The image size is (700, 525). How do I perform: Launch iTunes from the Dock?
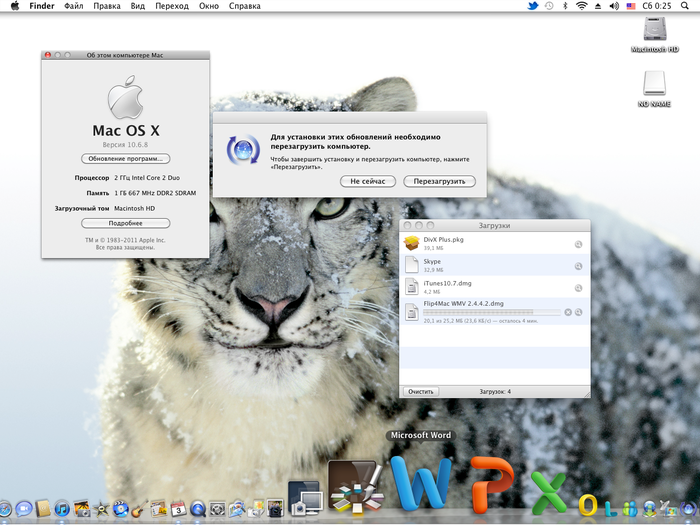(x=62, y=508)
